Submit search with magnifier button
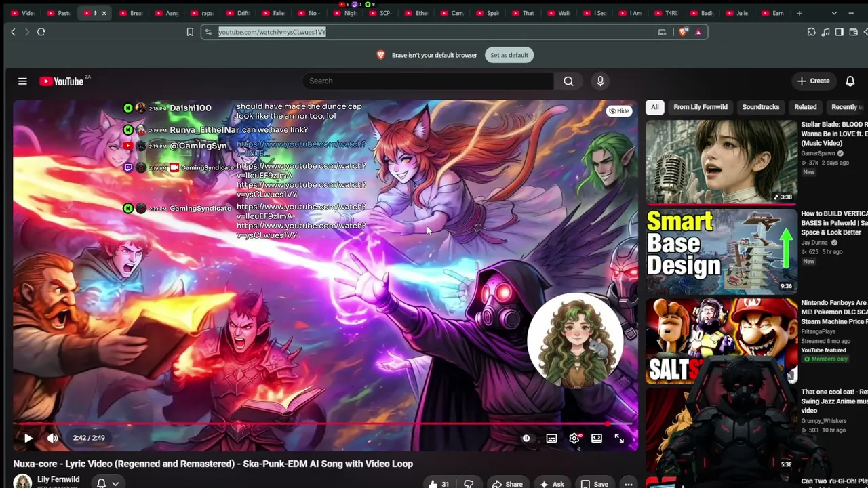This screenshot has width=868, height=488. pyautogui.click(x=568, y=81)
